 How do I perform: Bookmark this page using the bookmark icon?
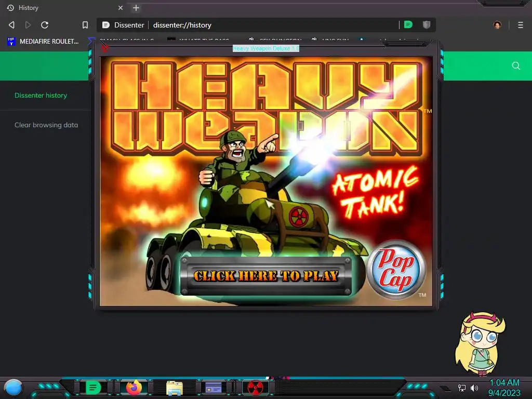pos(85,25)
